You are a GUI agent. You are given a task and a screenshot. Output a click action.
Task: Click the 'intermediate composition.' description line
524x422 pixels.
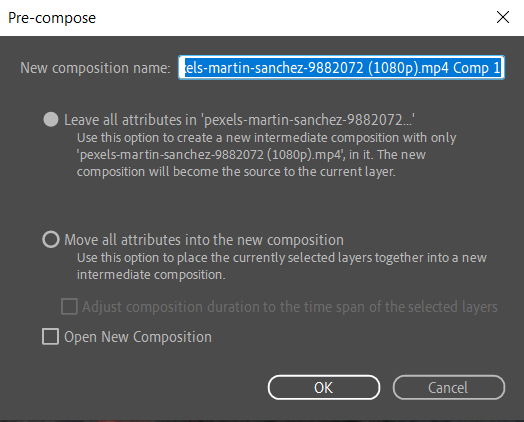coord(151,275)
